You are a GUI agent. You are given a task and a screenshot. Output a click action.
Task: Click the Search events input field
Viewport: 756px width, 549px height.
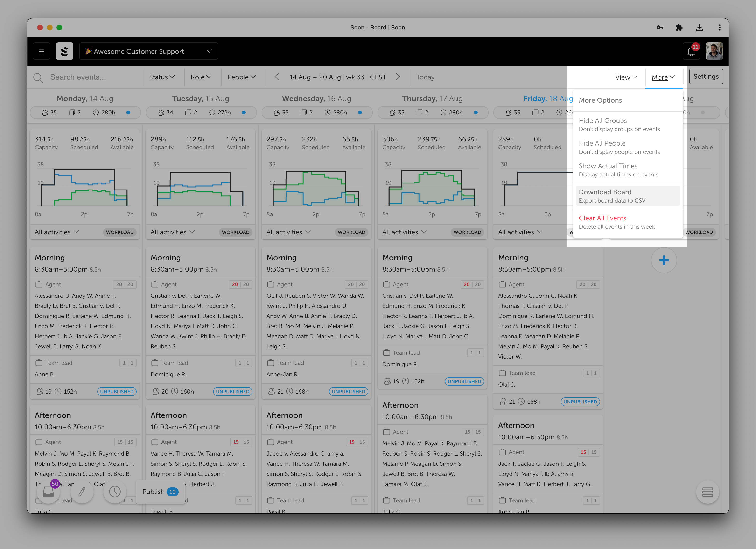coord(93,77)
